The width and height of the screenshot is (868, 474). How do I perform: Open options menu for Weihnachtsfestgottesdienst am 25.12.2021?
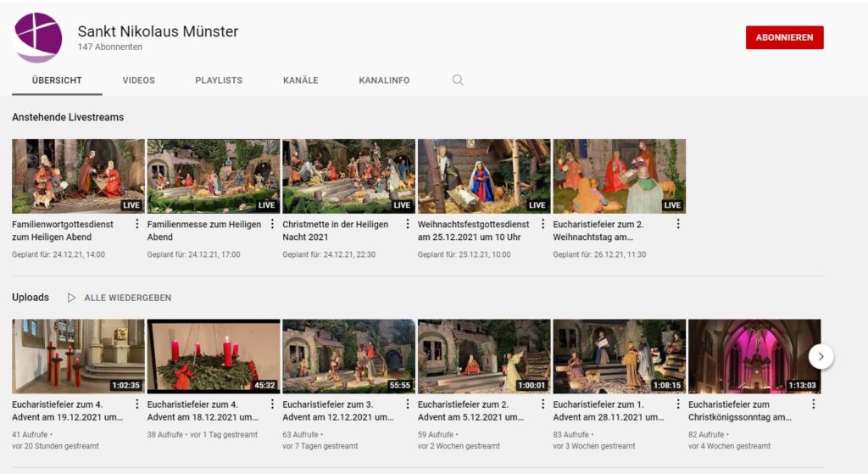(x=542, y=224)
